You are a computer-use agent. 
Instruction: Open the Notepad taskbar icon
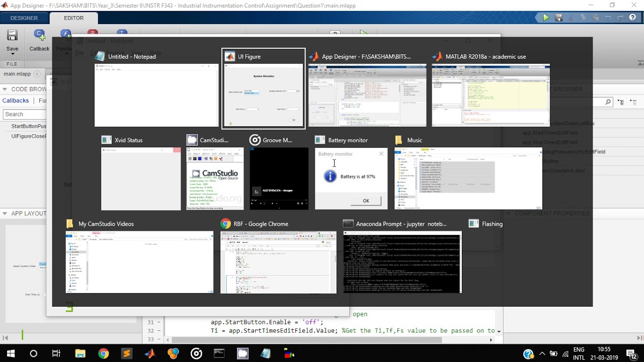[266, 353]
